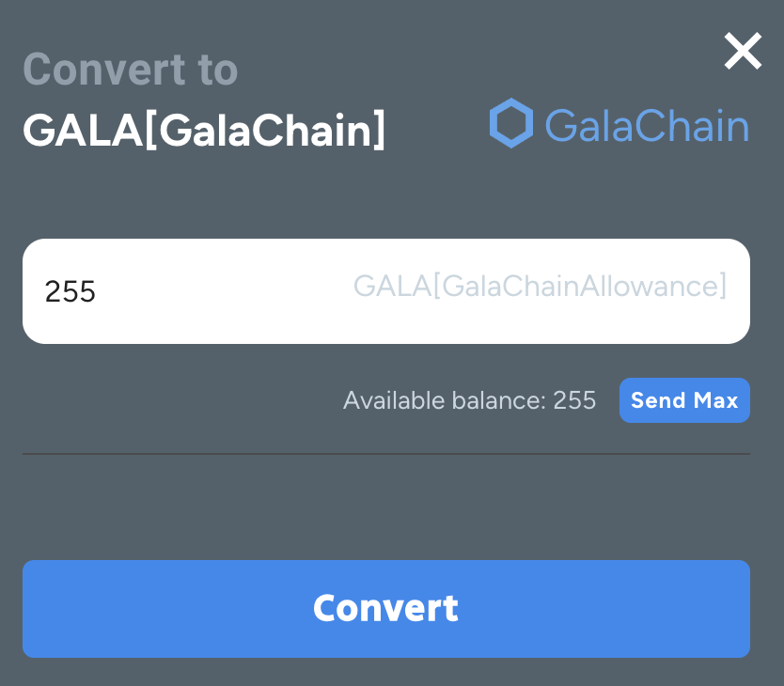Click the word Send on Send Max
The image size is (784, 686).
coord(658,400)
